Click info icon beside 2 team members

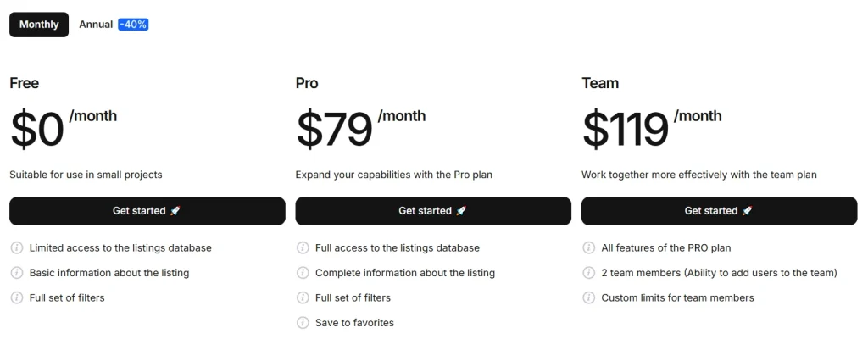[x=588, y=273]
